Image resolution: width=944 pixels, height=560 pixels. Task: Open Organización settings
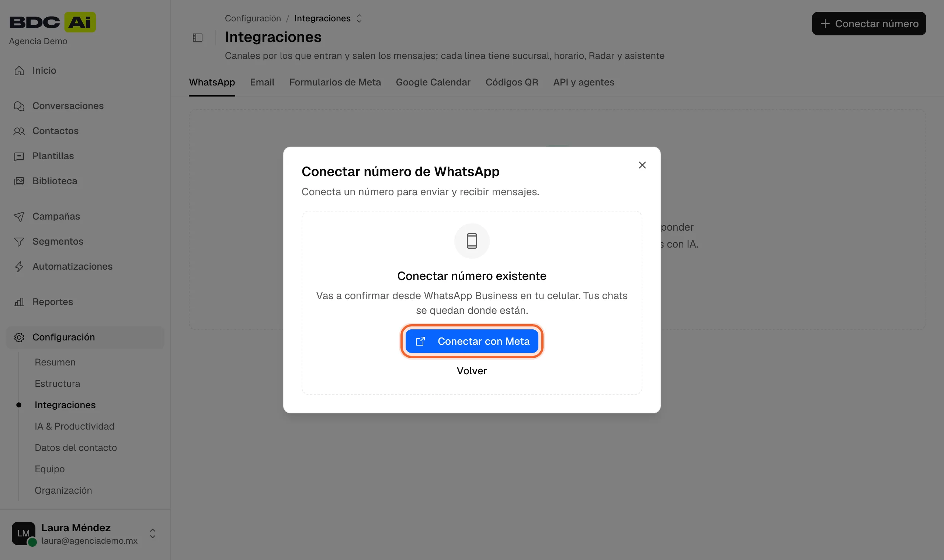click(63, 490)
